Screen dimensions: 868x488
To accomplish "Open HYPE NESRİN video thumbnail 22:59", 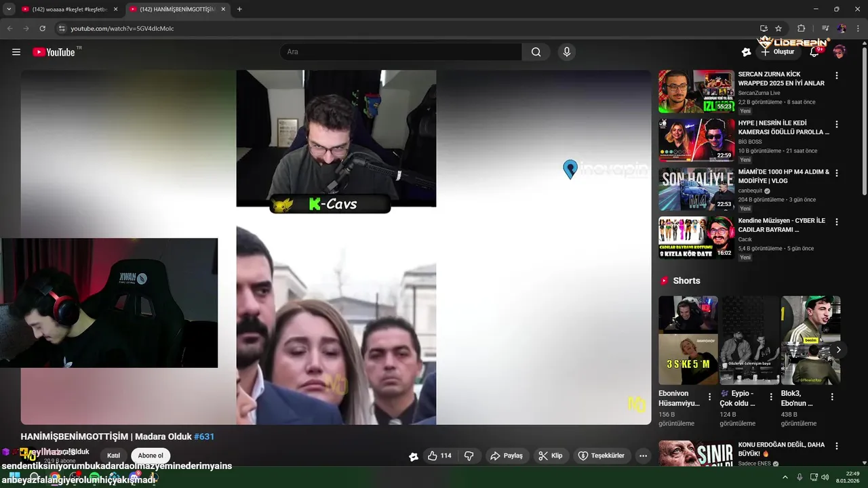I will coord(696,140).
